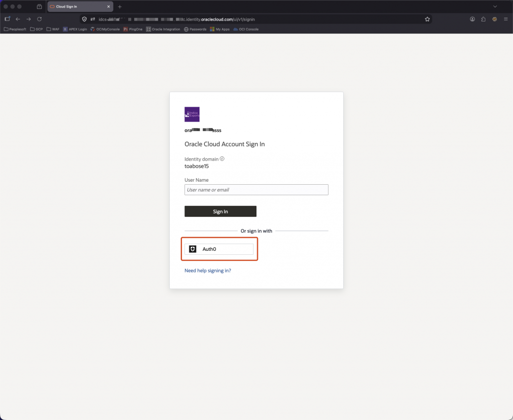Open the OCI Console bookmark
Viewport: 513px width, 420px height.
(245, 29)
